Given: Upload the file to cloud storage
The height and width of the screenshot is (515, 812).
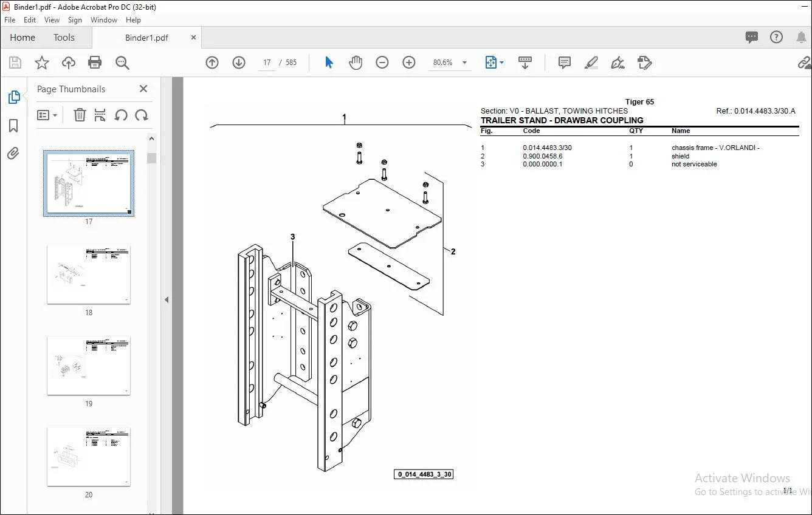Looking at the screenshot, I should tap(69, 63).
